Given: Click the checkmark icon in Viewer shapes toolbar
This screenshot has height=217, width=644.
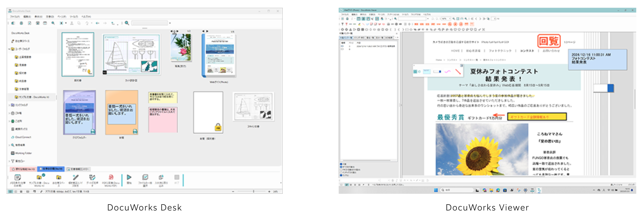Looking at the screenshot, I should [480, 29].
